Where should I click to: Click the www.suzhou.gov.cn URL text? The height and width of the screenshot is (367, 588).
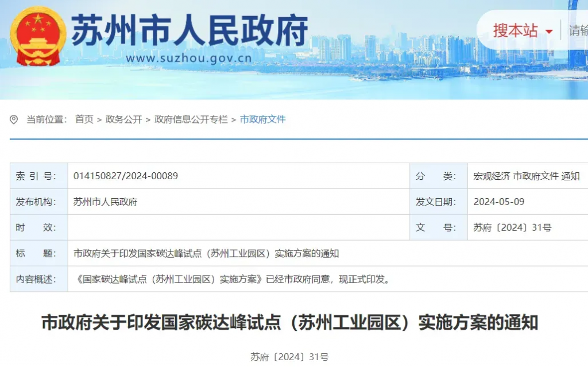(188, 58)
